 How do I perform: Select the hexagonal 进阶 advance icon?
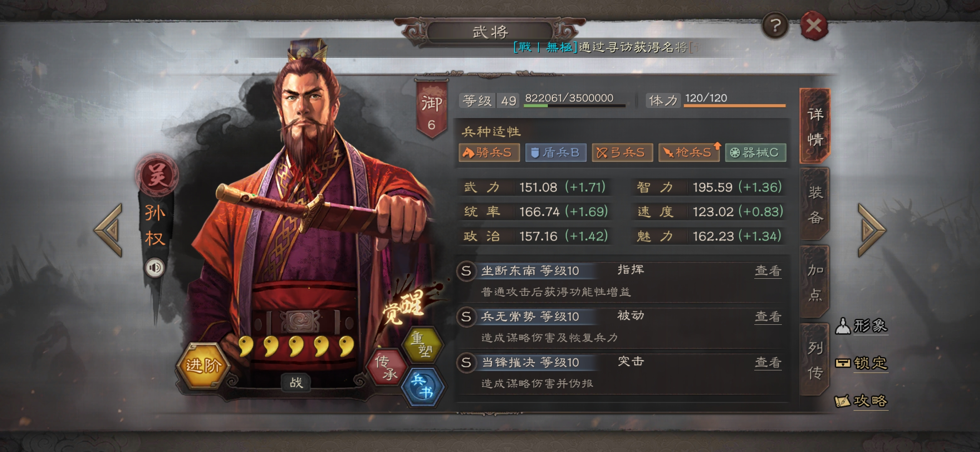[x=203, y=366]
